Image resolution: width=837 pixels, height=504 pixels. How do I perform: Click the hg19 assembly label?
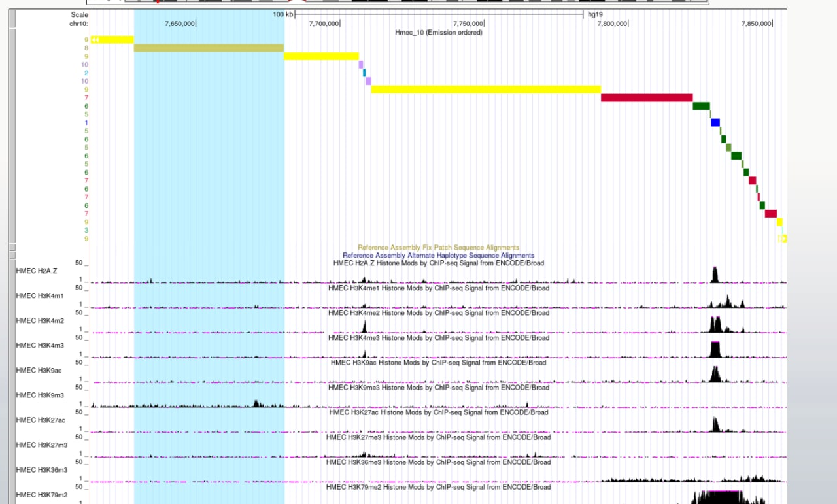pyautogui.click(x=595, y=14)
